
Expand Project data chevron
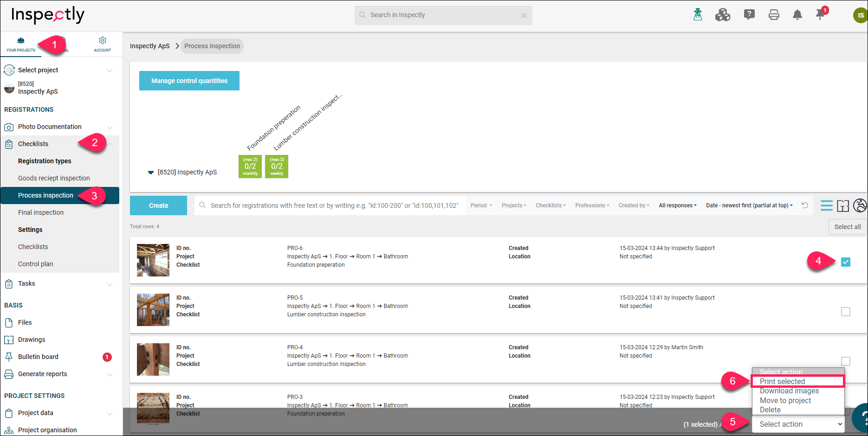coord(110,413)
